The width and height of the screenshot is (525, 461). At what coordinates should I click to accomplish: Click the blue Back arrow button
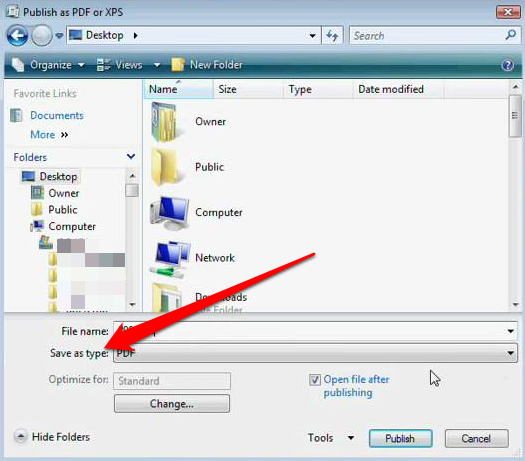pyautogui.click(x=17, y=35)
